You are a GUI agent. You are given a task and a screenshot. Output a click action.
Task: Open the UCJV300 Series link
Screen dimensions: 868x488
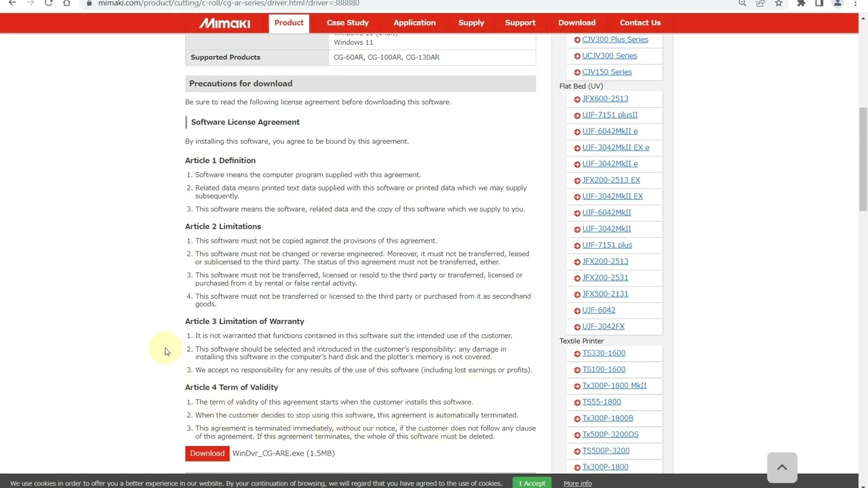pos(610,56)
